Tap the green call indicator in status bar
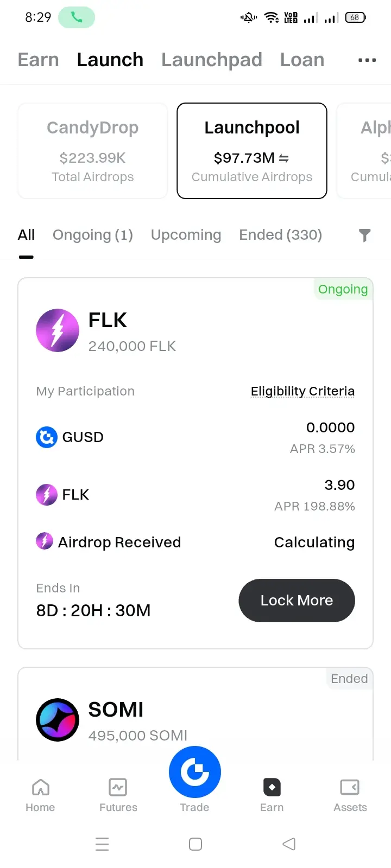 coord(77,17)
